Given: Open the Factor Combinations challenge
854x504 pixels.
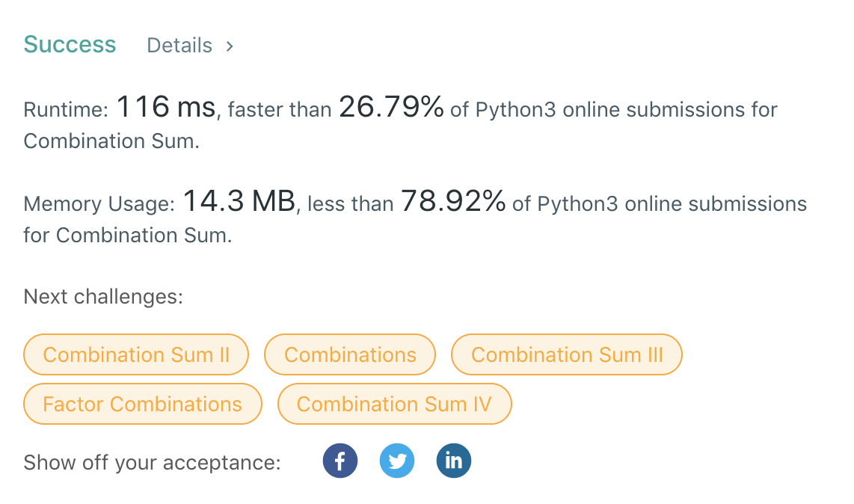Looking at the screenshot, I should pyautogui.click(x=143, y=405).
